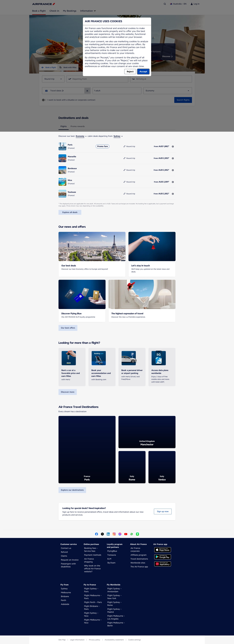This screenshot has height=644, width=234.
Task: Open the WhatsApp social icon
Action: [x=132, y=534]
